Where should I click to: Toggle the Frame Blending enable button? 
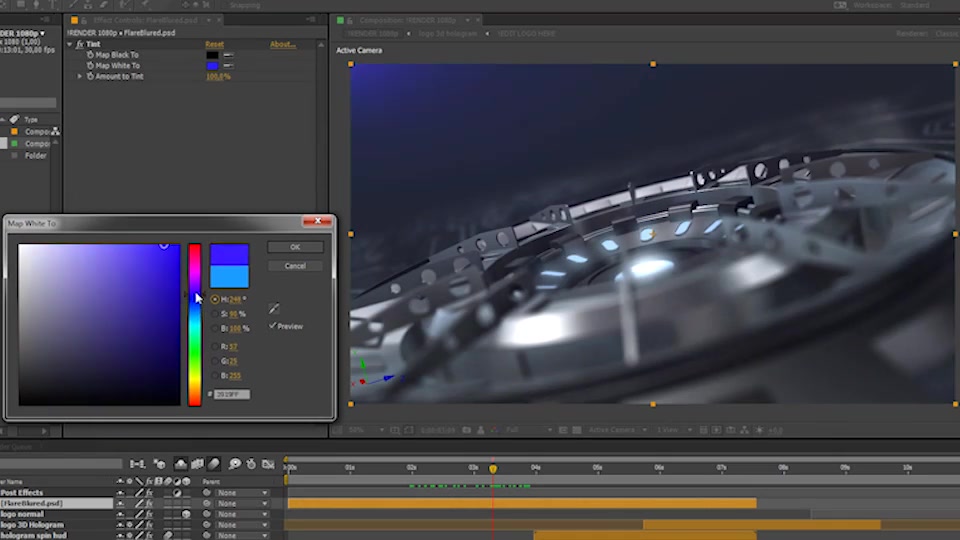(198, 463)
